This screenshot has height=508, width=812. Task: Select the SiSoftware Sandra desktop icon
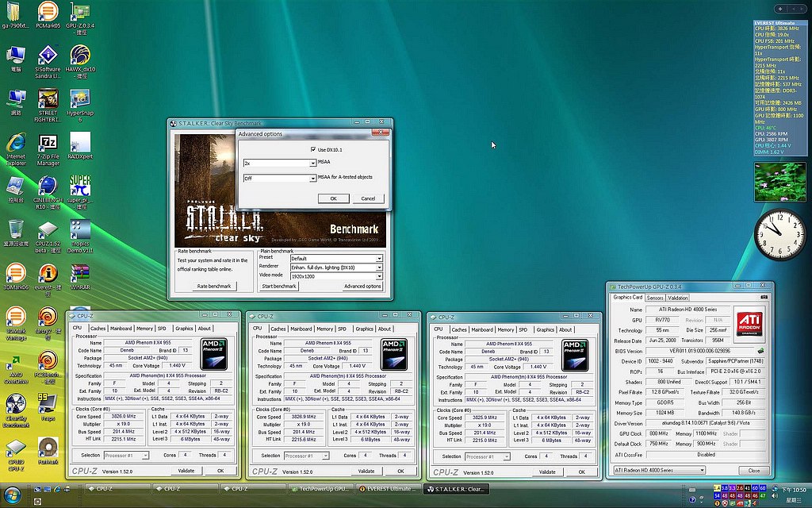48,62
